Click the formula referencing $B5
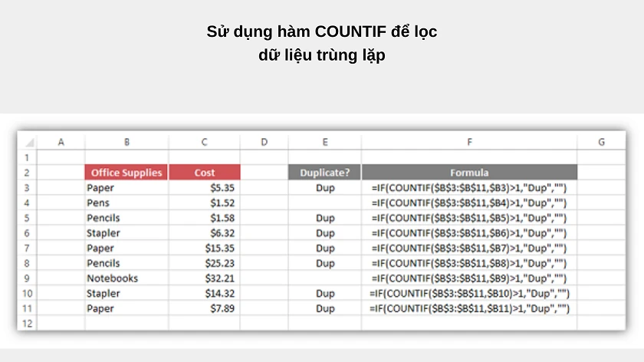The width and height of the screenshot is (644, 362). click(469, 218)
